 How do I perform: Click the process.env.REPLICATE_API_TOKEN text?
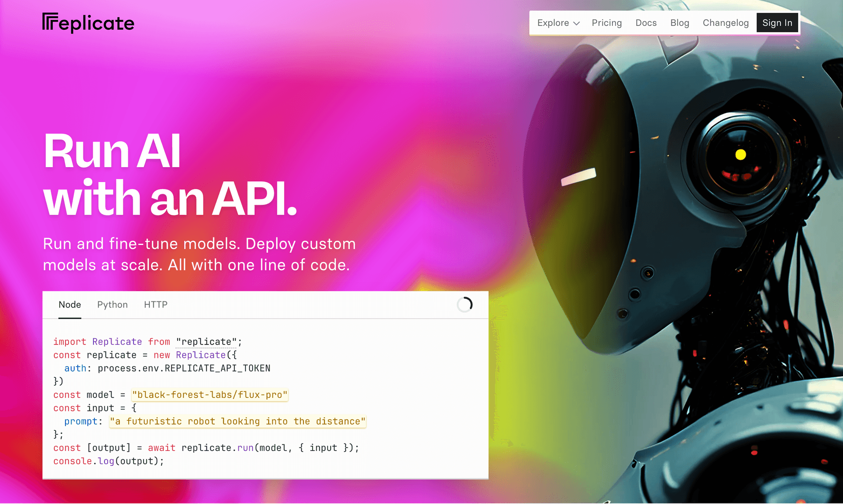(x=184, y=368)
